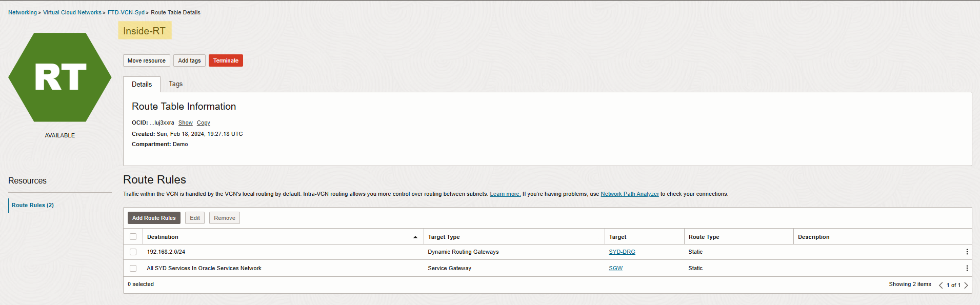
Task: Open SGW target link
Action: pos(616,268)
